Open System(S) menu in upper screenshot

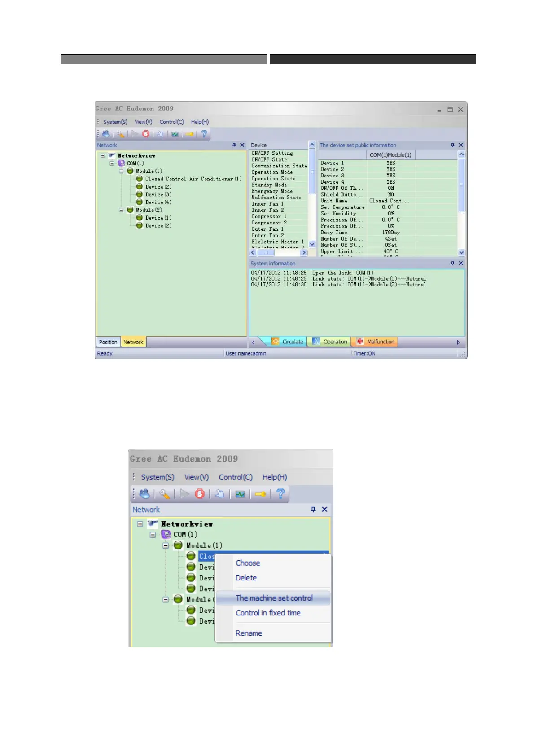tap(115, 122)
